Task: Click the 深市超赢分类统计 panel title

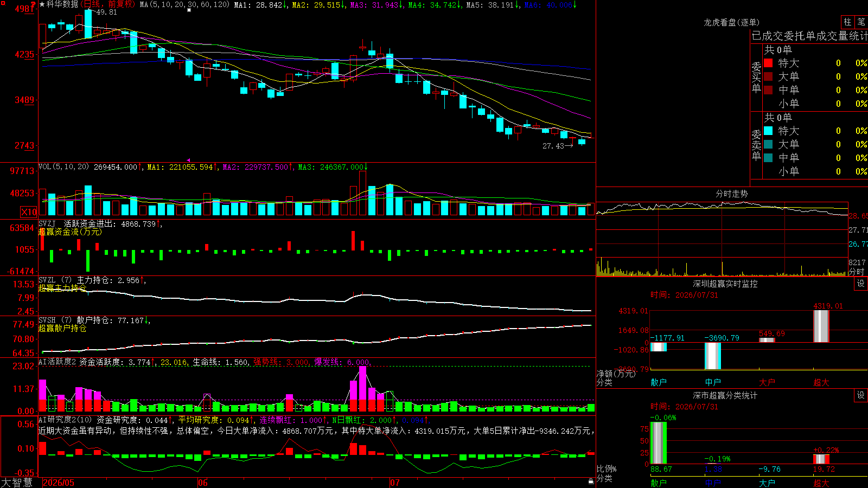Action: click(725, 395)
